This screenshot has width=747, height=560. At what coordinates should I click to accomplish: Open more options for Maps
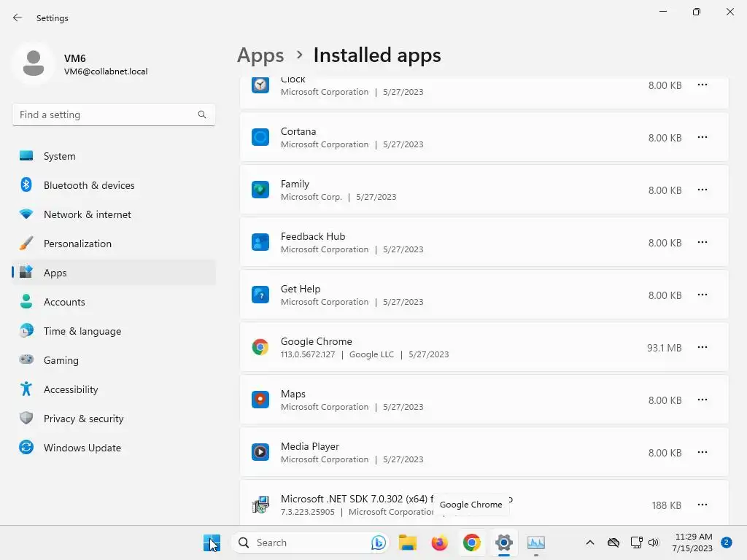click(703, 400)
